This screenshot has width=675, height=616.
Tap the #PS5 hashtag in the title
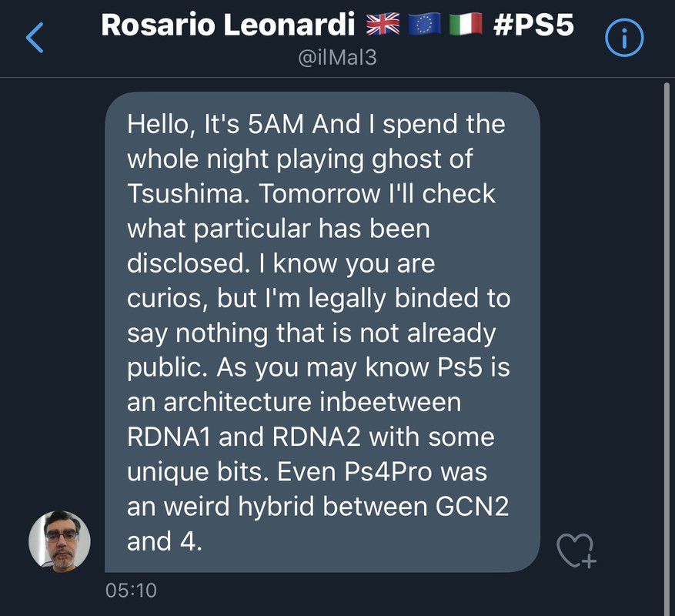[x=533, y=25]
